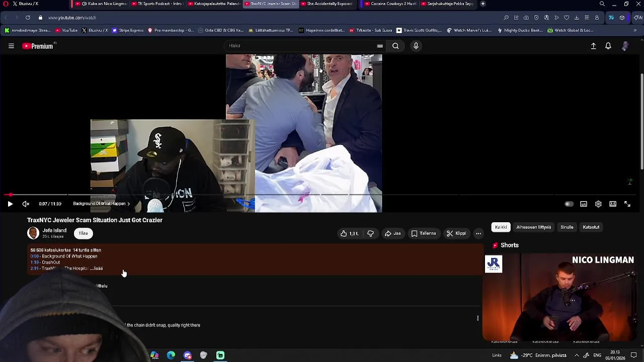Go to YouTube Premium home logo
This screenshot has height=362, width=644.
(x=38, y=46)
